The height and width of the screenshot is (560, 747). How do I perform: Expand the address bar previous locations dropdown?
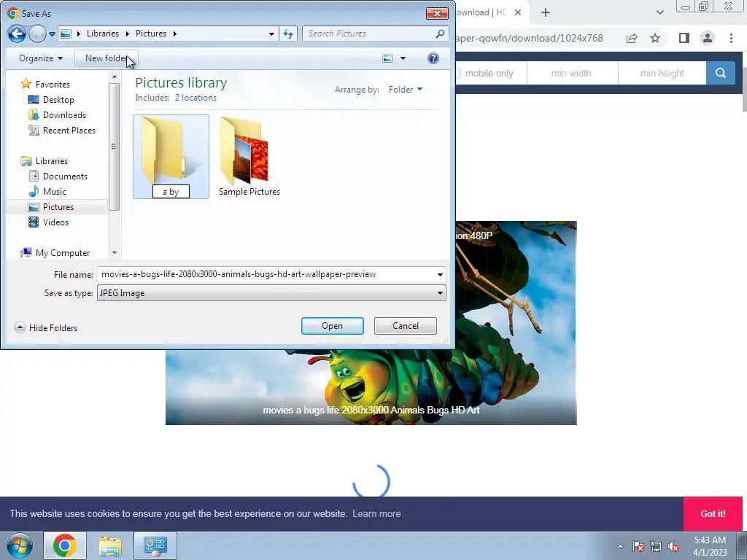coord(271,34)
